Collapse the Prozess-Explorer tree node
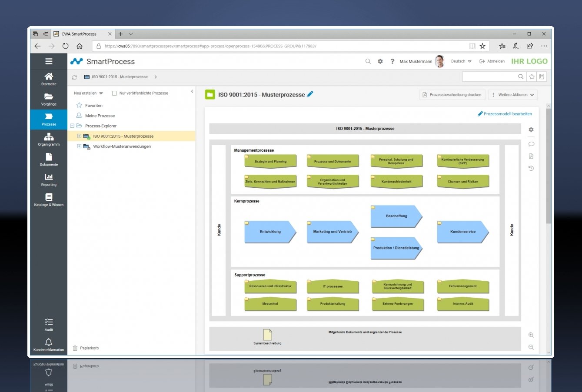 [x=72, y=126]
